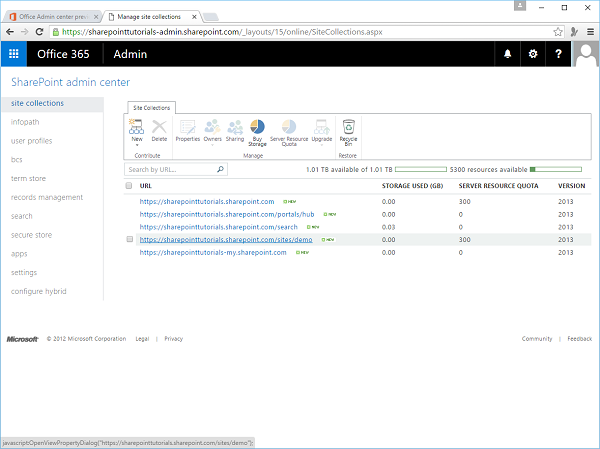Click the Delete ribbon icon
600x449 pixels.
click(159, 130)
